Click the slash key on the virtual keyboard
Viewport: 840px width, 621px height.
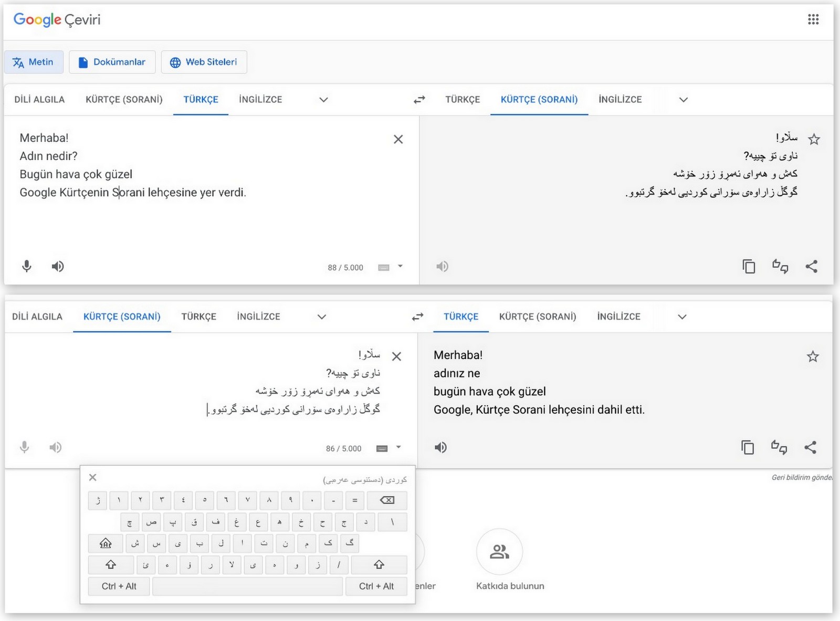click(x=339, y=565)
